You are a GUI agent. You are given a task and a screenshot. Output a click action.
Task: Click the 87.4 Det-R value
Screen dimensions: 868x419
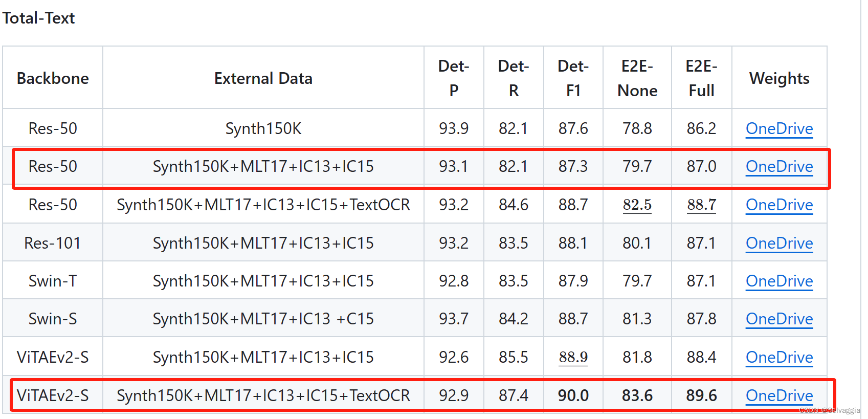click(514, 395)
